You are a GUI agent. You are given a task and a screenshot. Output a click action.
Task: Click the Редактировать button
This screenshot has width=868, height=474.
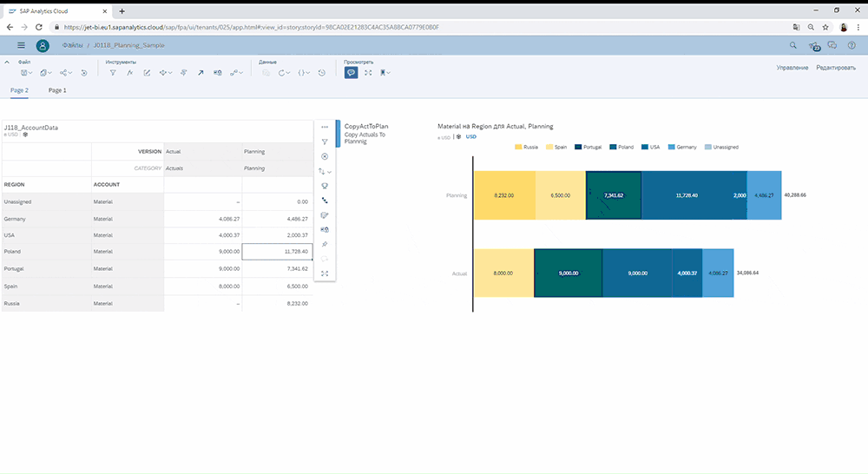coord(836,68)
